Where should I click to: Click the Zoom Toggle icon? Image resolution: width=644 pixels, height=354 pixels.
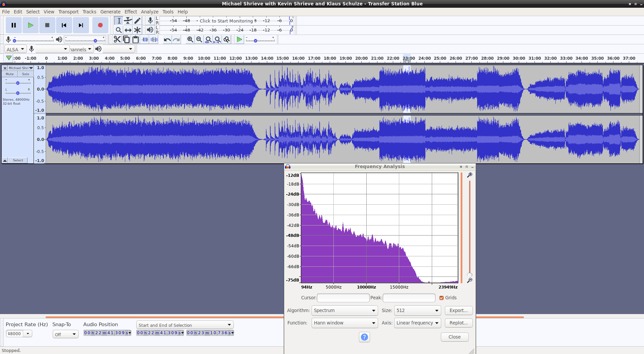[227, 40]
